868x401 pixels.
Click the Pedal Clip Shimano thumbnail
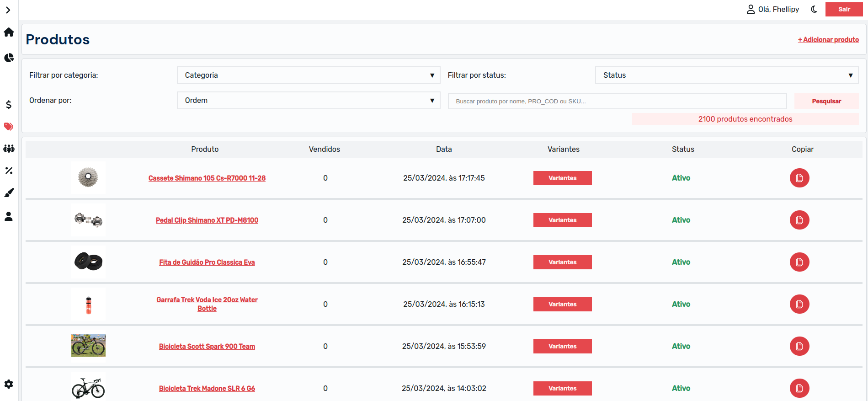tap(88, 220)
